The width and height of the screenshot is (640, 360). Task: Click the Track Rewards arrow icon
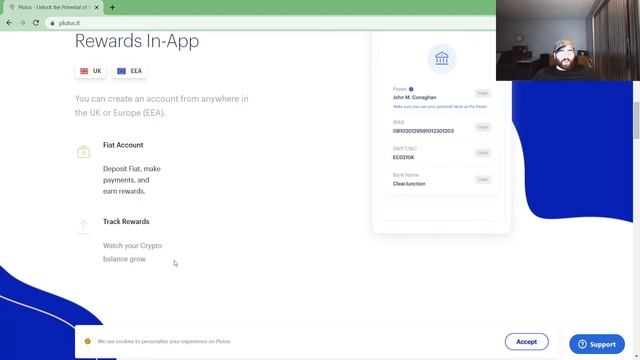click(x=83, y=227)
